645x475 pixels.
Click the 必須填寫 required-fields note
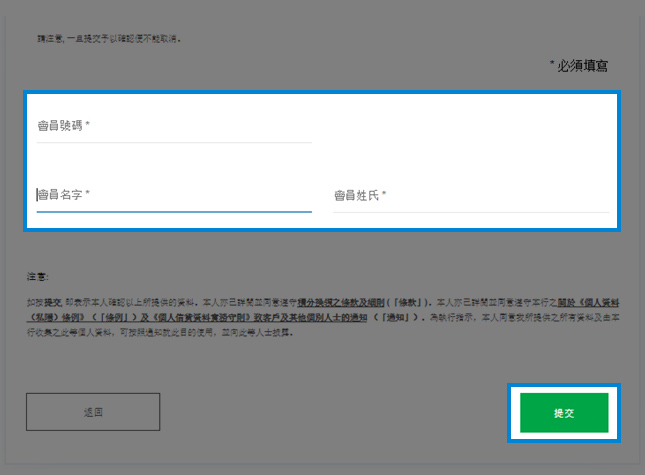(x=579, y=65)
